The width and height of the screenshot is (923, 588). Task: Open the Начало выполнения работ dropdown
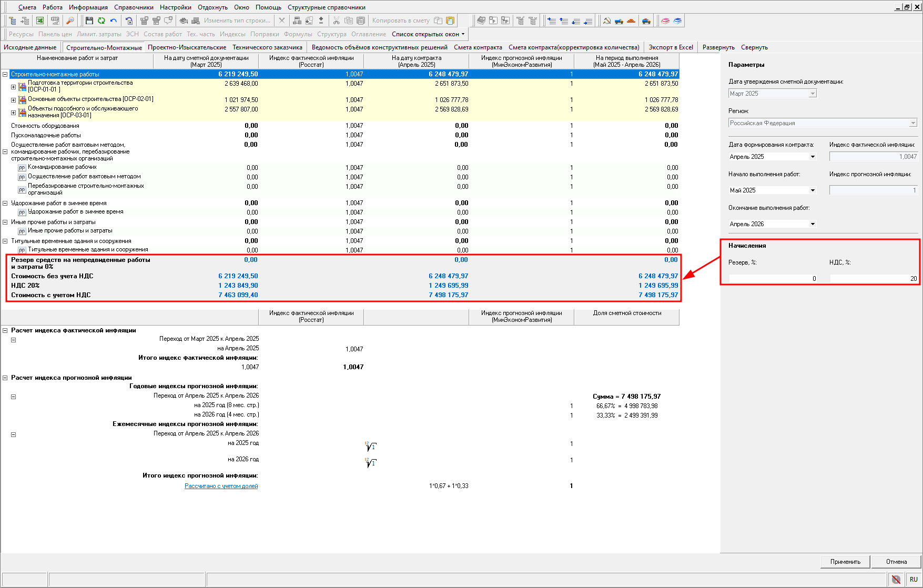813,190
